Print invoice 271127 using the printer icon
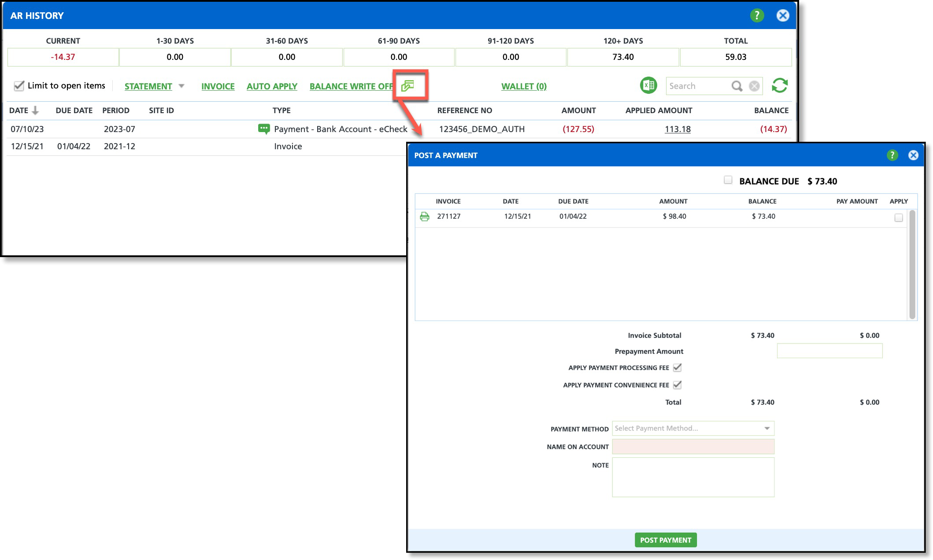The width and height of the screenshot is (933, 560). (x=424, y=216)
